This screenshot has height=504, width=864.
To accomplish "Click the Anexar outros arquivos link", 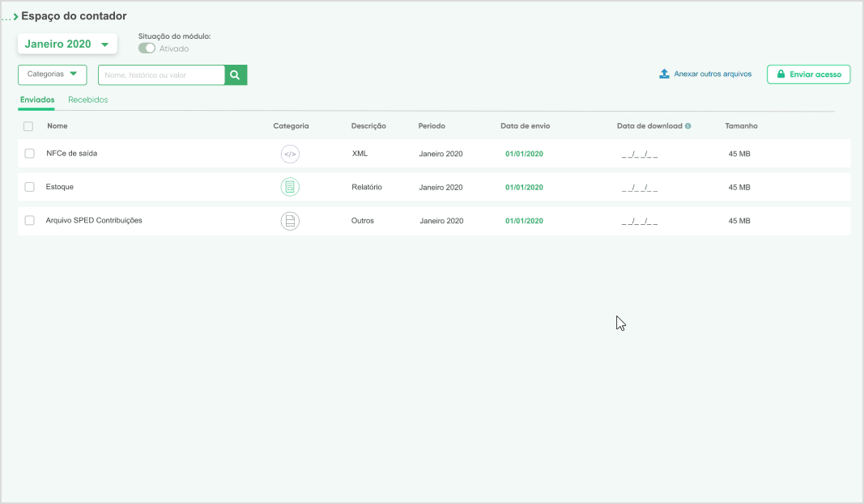I will [713, 74].
